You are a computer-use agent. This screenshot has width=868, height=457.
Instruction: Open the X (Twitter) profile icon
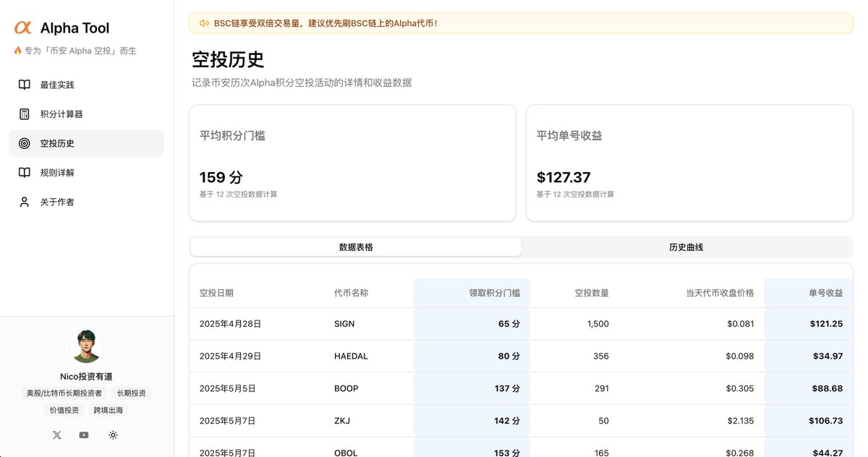pyautogui.click(x=57, y=435)
